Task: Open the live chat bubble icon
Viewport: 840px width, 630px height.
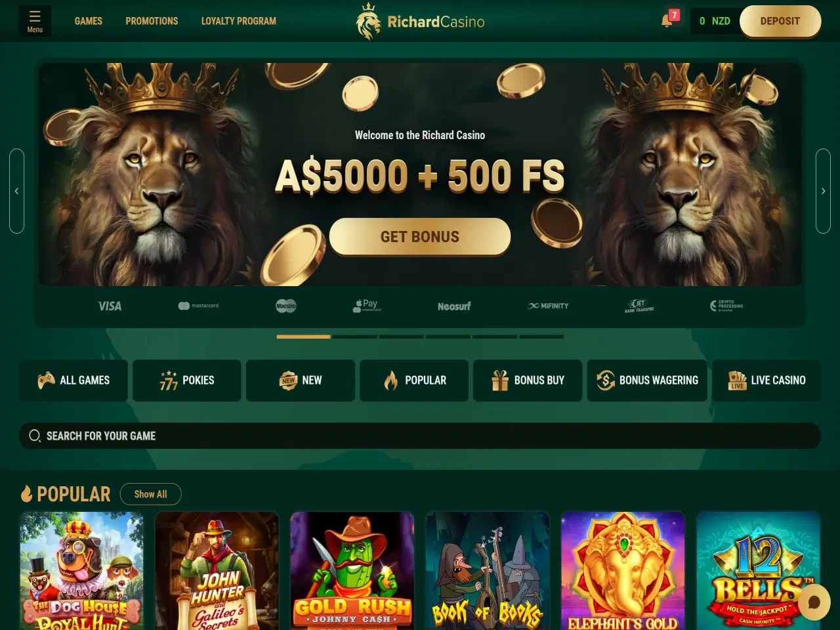Action: pyautogui.click(x=814, y=602)
